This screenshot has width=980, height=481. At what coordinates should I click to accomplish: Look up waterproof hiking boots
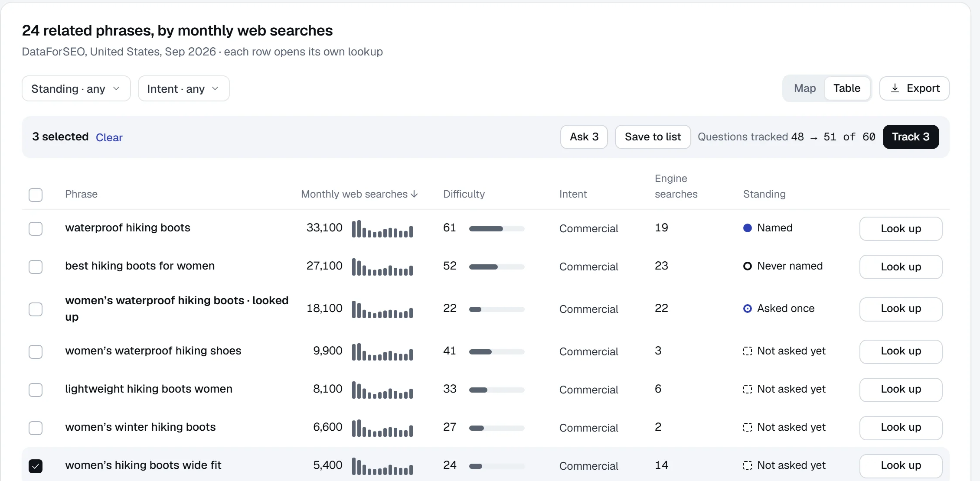click(901, 229)
